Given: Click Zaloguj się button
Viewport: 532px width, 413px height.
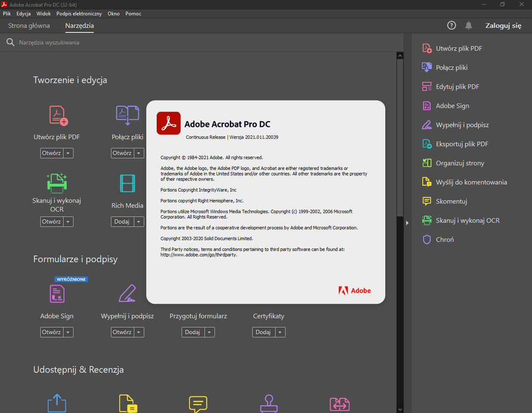Looking at the screenshot, I should click(x=503, y=26).
